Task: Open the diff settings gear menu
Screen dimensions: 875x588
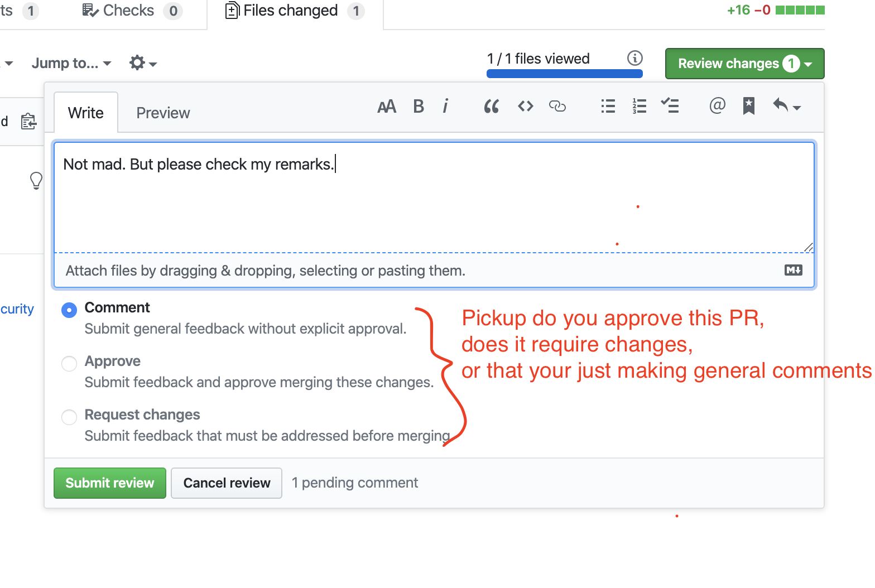Action: point(143,63)
